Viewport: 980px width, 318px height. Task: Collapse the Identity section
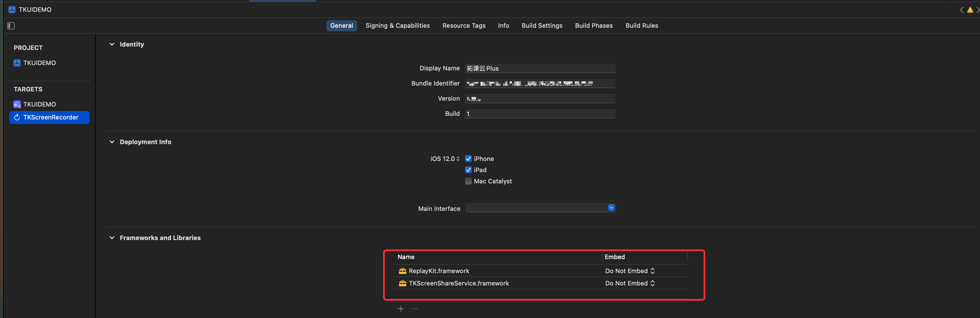(112, 45)
